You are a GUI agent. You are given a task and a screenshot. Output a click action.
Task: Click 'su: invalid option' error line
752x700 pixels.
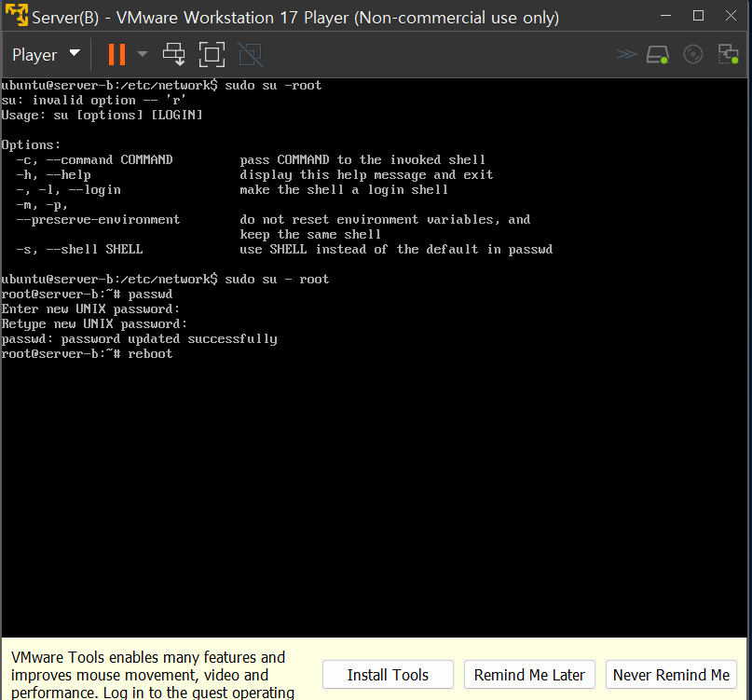point(93,101)
